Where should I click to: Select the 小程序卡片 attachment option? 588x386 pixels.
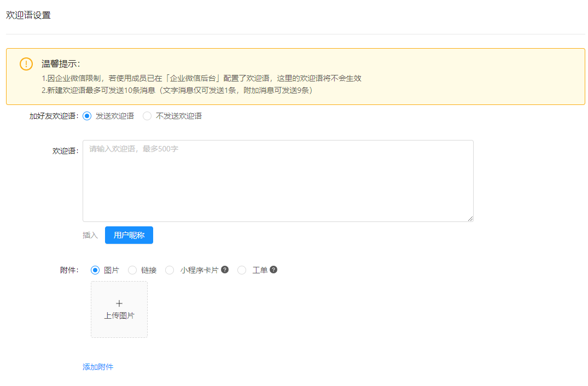pos(170,270)
